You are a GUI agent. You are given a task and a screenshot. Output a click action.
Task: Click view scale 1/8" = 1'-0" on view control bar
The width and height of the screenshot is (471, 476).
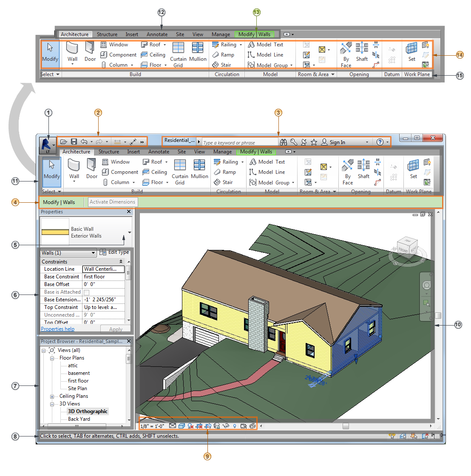tap(152, 426)
